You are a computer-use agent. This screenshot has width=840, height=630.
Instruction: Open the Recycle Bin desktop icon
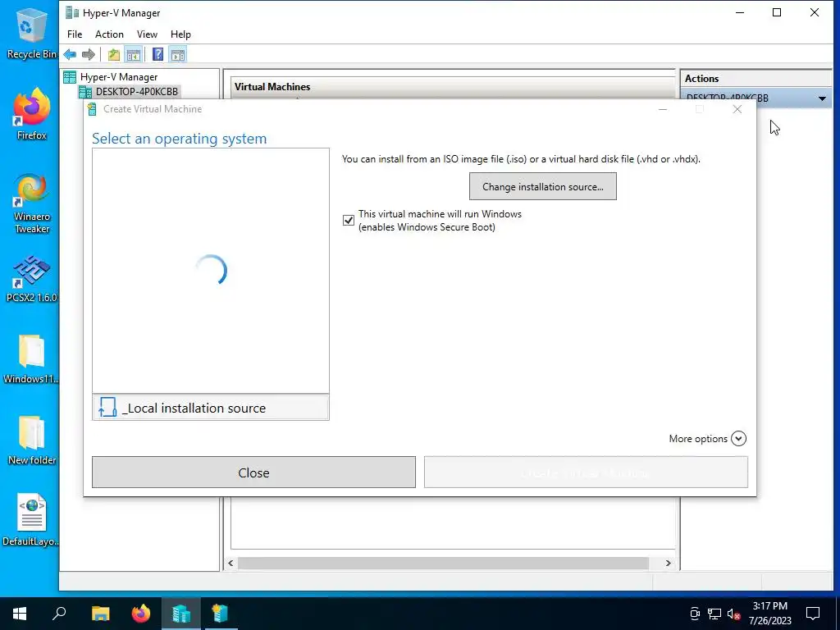tap(31, 34)
